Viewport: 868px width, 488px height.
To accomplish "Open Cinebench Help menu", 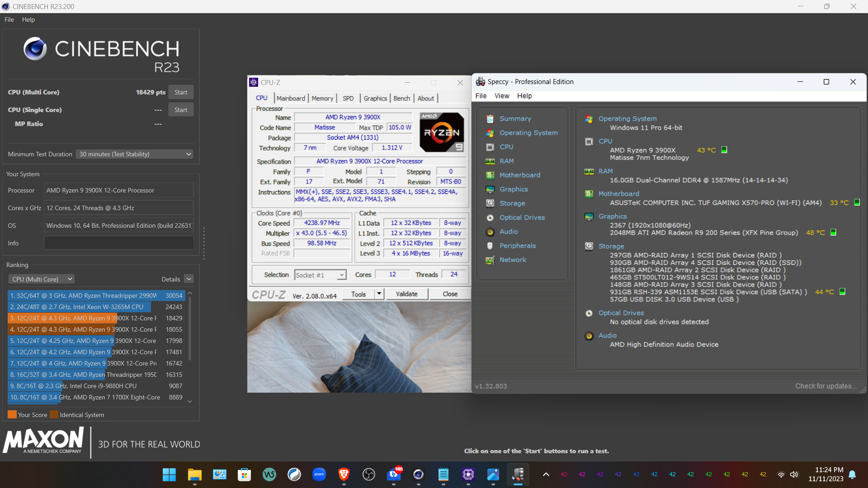I will 28,19.
